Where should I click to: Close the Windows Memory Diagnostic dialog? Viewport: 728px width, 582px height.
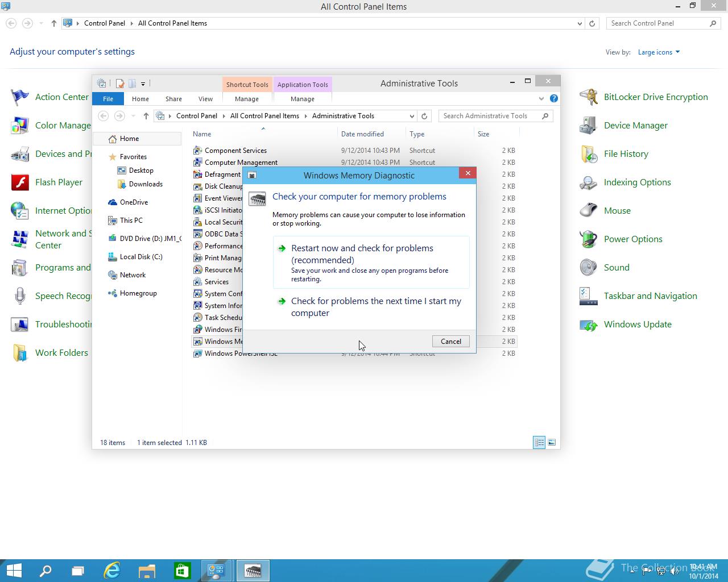click(x=468, y=173)
